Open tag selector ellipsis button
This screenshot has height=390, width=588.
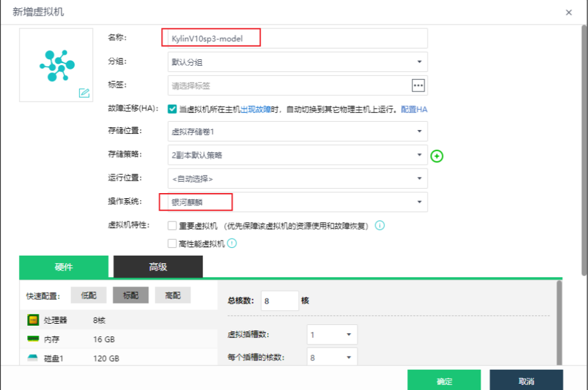point(418,85)
